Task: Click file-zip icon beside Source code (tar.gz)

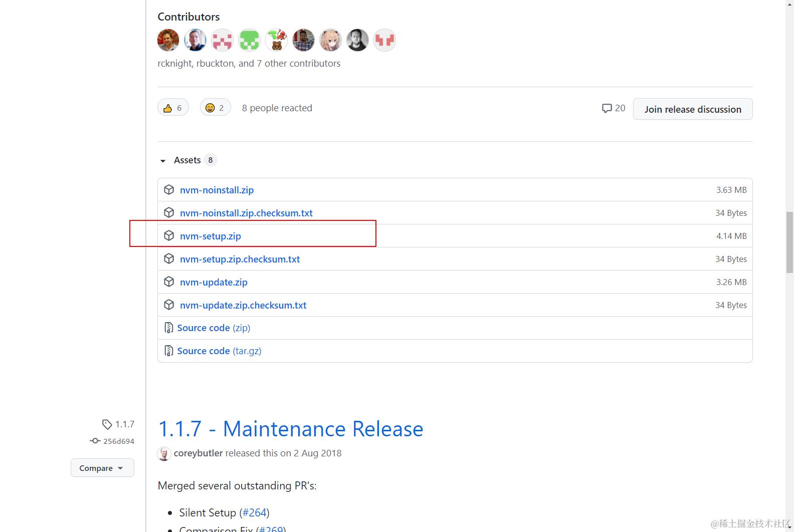Action: pyautogui.click(x=168, y=351)
